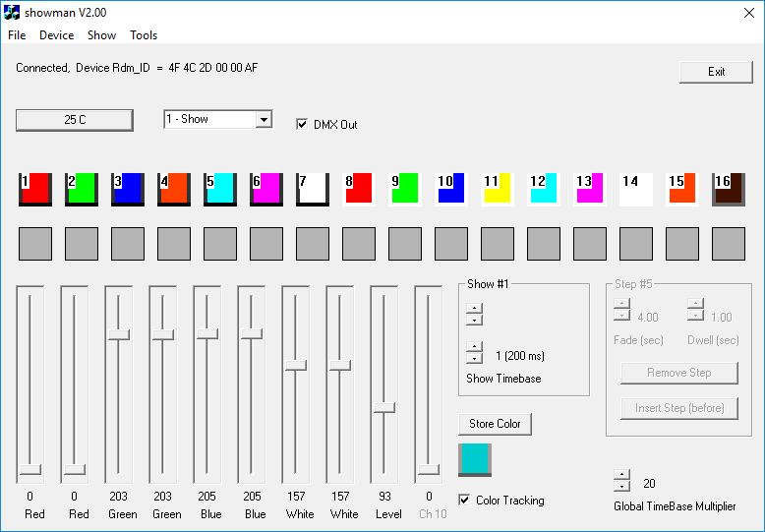The height and width of the screenshot is (532, 765).
Task: Click the first Green slider thumb at 203
Action: 119,334
